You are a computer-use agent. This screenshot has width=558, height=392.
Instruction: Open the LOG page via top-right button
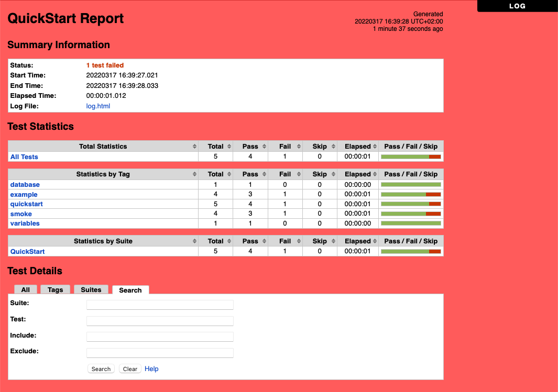tap(518, 6)
